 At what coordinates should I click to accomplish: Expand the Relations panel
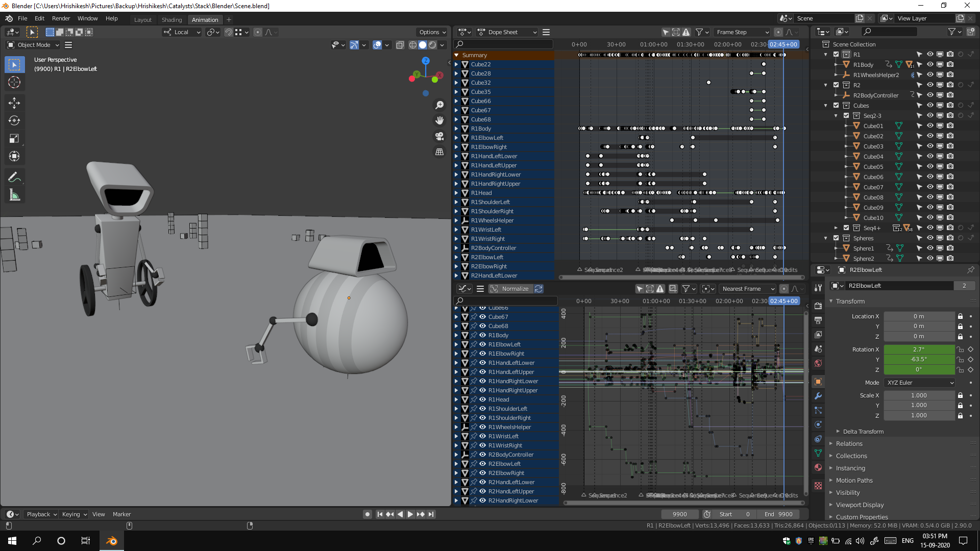(x=849, y=444)
